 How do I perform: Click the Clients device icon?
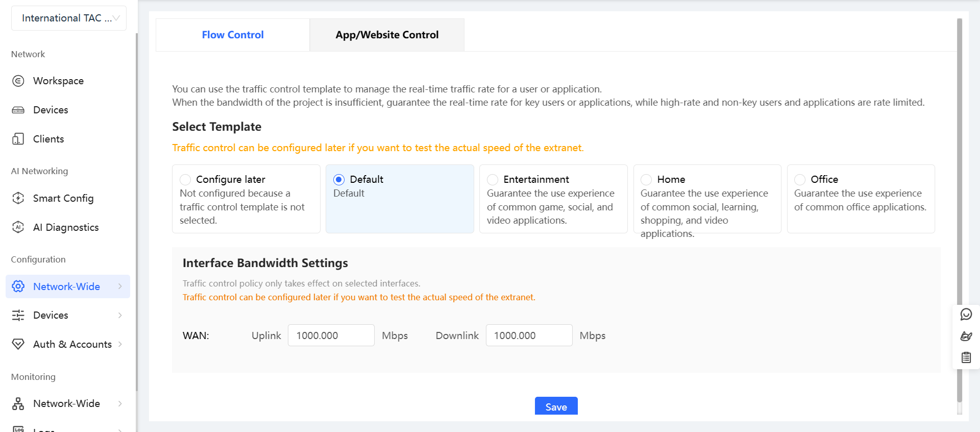[x=18, y=139]
